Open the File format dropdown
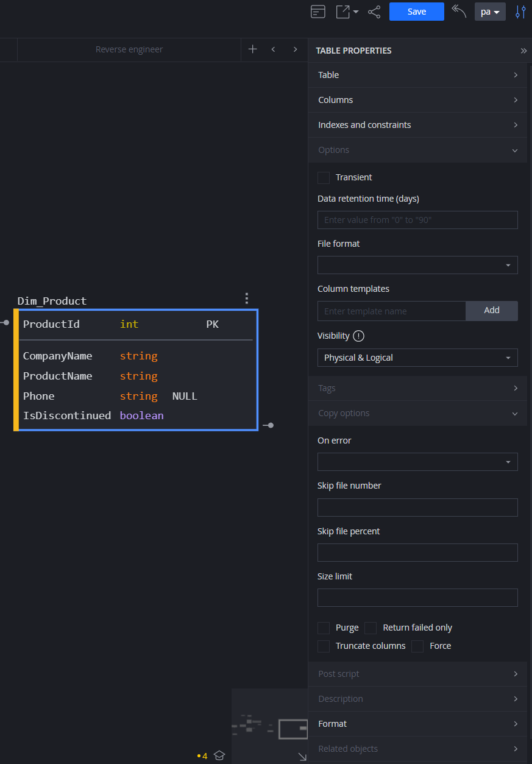 click(x=417, y=264)
